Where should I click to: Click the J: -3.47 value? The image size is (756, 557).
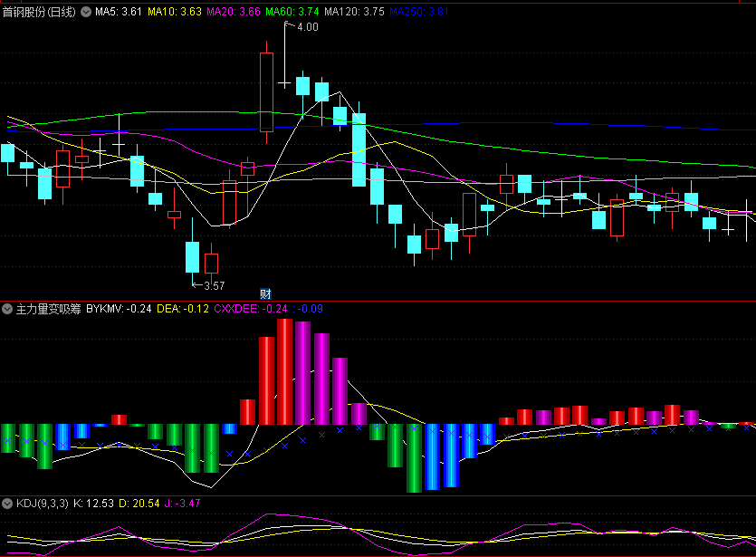pos(182,504)
